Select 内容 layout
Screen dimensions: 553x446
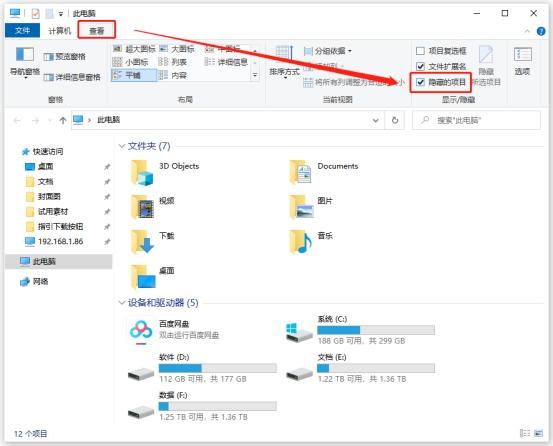(172, 75)
